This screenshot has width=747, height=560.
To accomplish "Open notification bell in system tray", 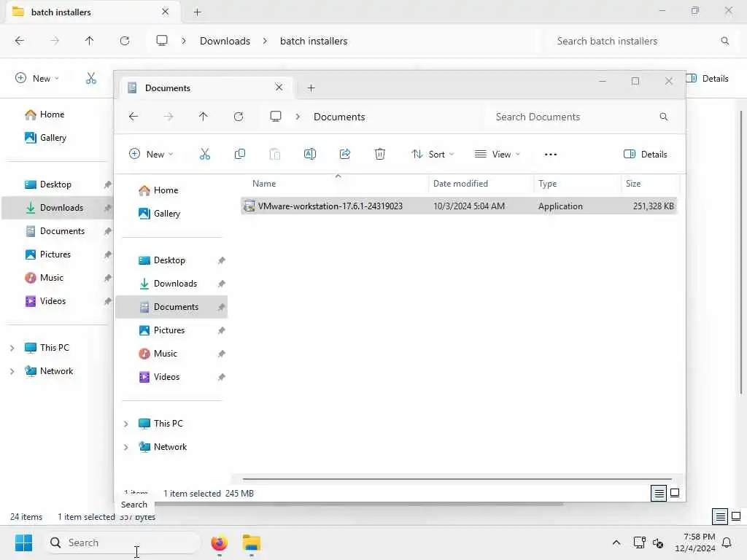I will pyautogui.click(x=727, y=542).
